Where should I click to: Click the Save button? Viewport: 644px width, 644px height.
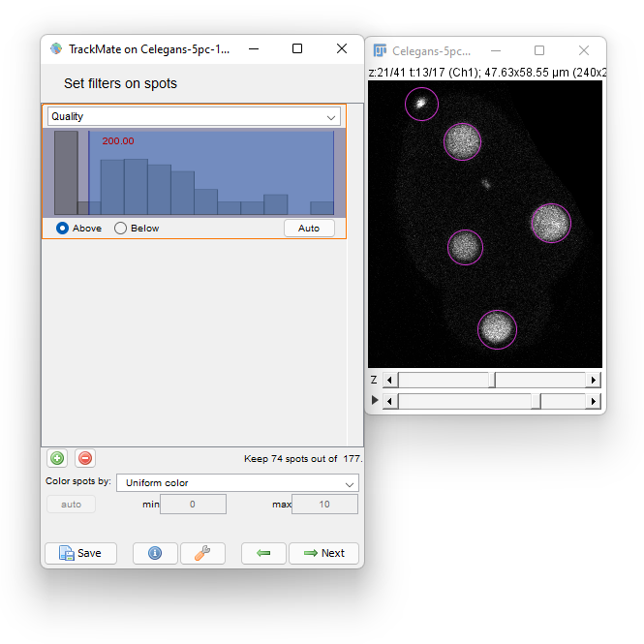click(81, 553)
